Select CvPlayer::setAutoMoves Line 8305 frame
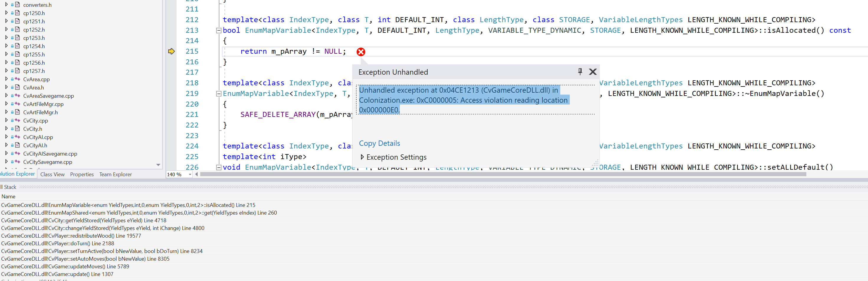 [85, 259]
